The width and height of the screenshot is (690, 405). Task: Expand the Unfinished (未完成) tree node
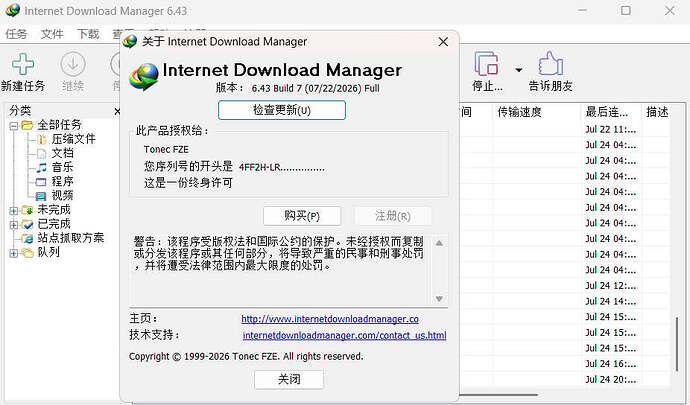coord(14,211)
